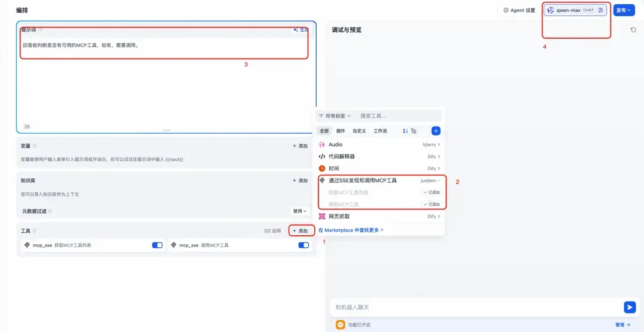The width and height of the screenshot is (644, 332).
Task: Click 已添加 check for 获取MCP工具列表
Action: [x=432, y=192]
